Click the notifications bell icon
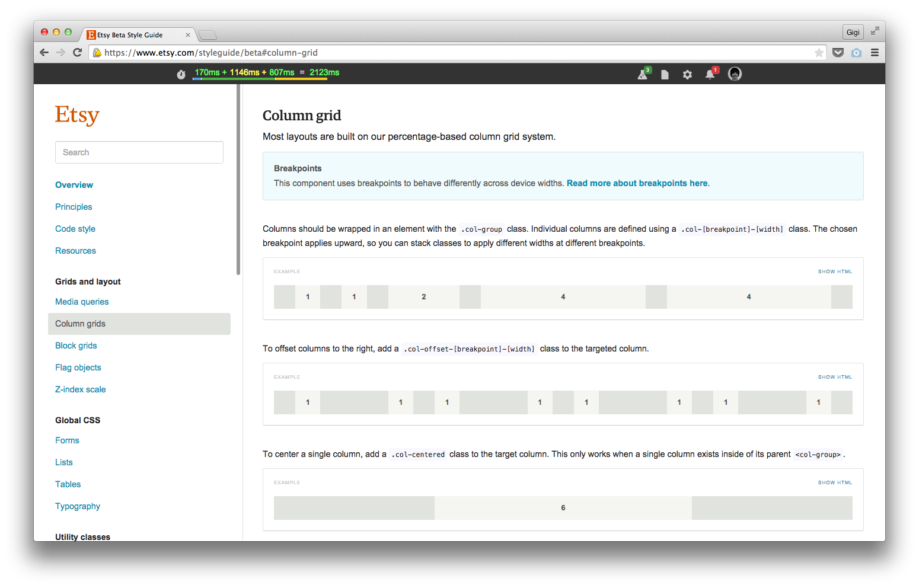Viewport: 919px width, 588px height. (x=710, y=74)
